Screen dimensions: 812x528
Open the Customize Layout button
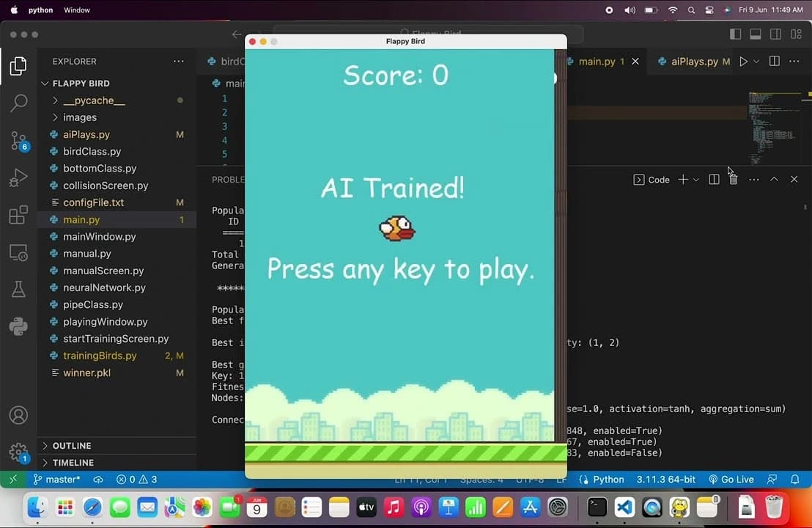[796, 34]
